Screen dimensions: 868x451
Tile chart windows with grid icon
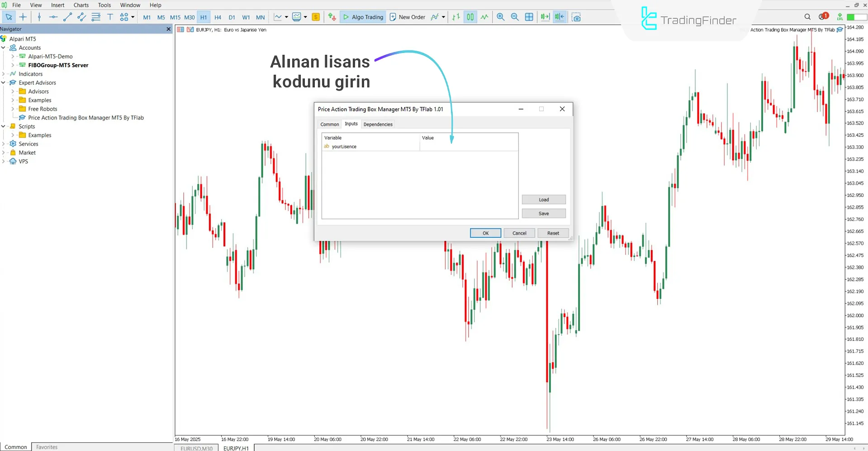[529, 17]
